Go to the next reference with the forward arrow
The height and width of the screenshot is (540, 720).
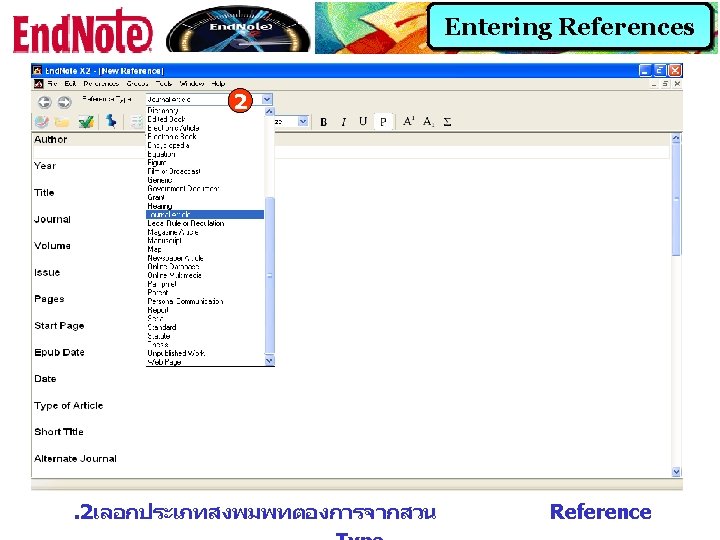pos(64,101)
